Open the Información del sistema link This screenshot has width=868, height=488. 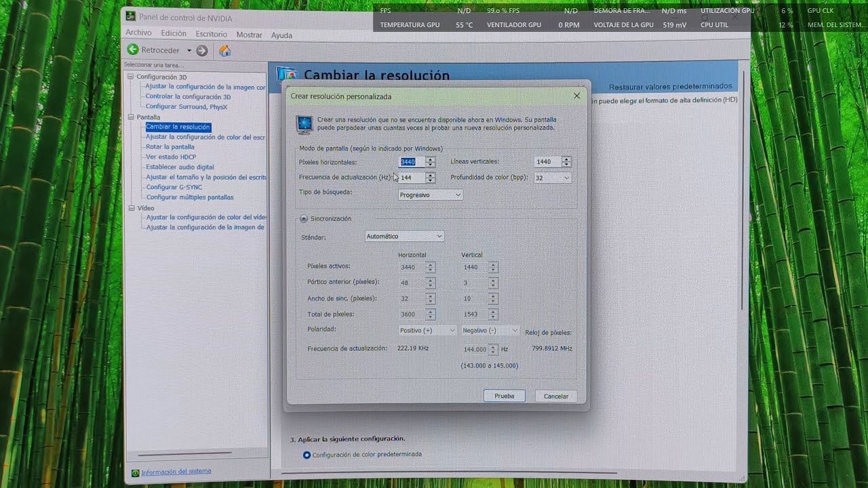tap(176, 471)
